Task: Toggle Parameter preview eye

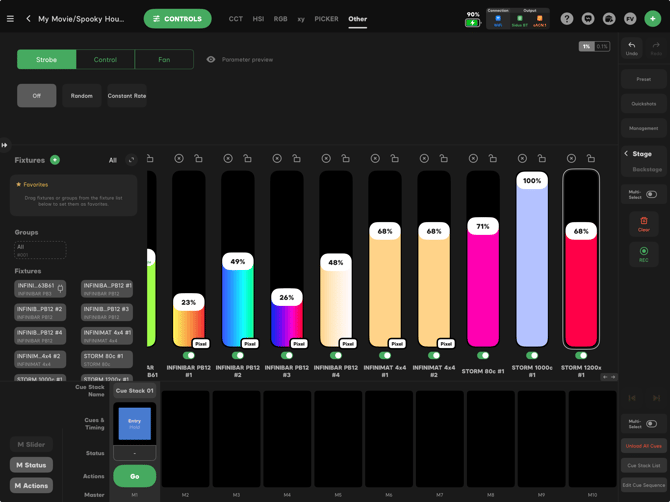Action: [211, 59]
